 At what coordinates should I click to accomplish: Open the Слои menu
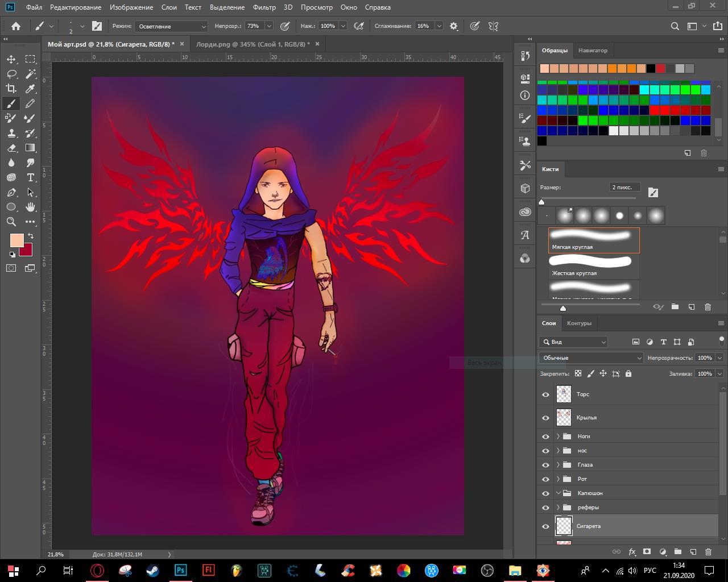[169, 7]
